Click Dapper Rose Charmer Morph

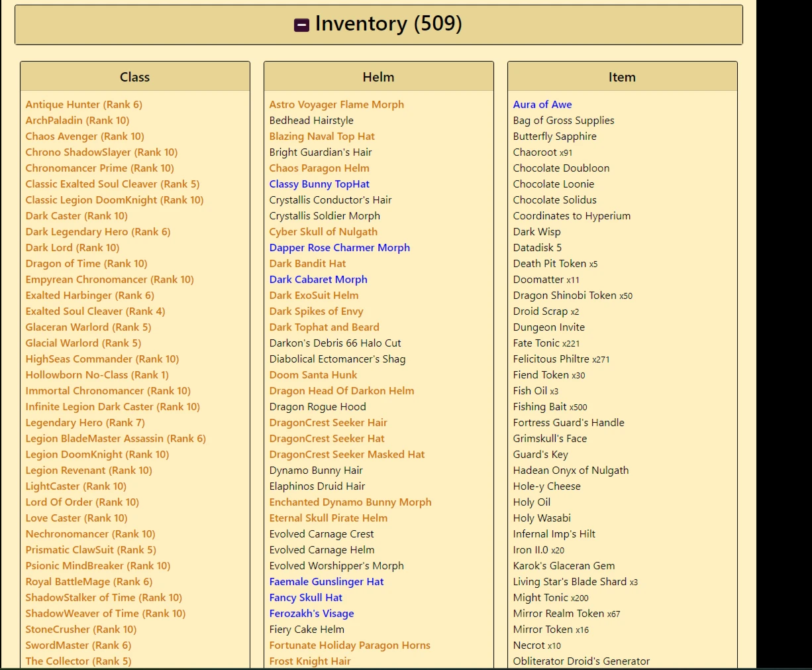340,248
